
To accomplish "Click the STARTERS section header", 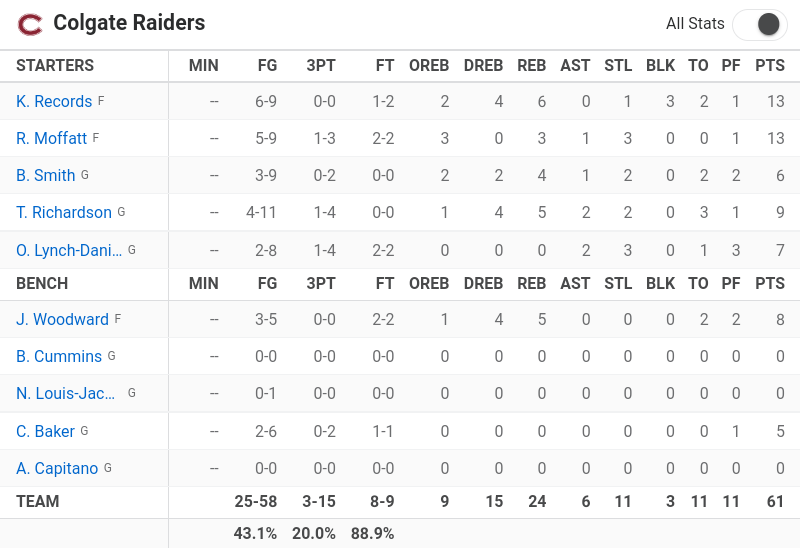I will click(55, 65).
